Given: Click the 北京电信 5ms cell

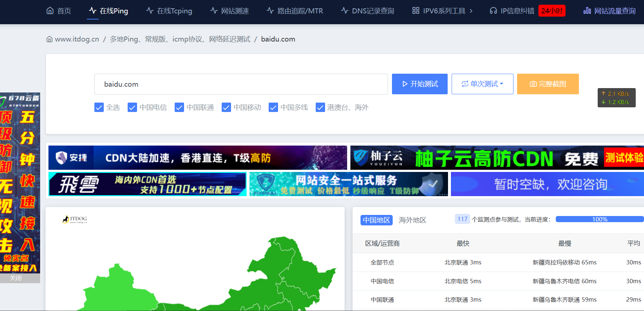Looking at the screenshot, I should [463, 281].
